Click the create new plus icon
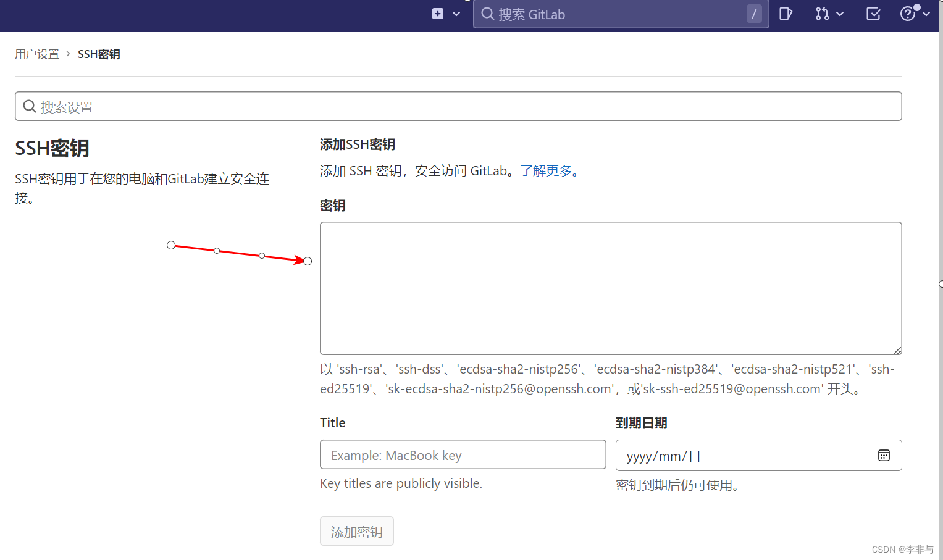Screen dimensions: 943x560 pyautogui.click(x=438, y=14)
